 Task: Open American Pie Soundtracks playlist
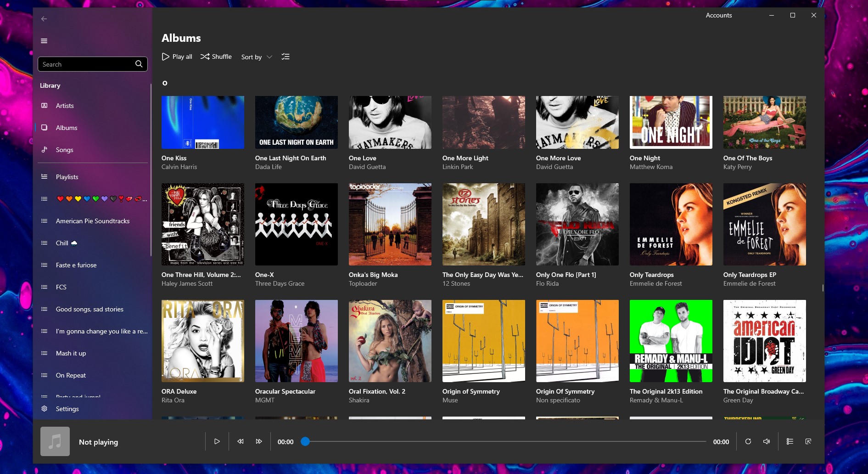(x=92, y=221)
